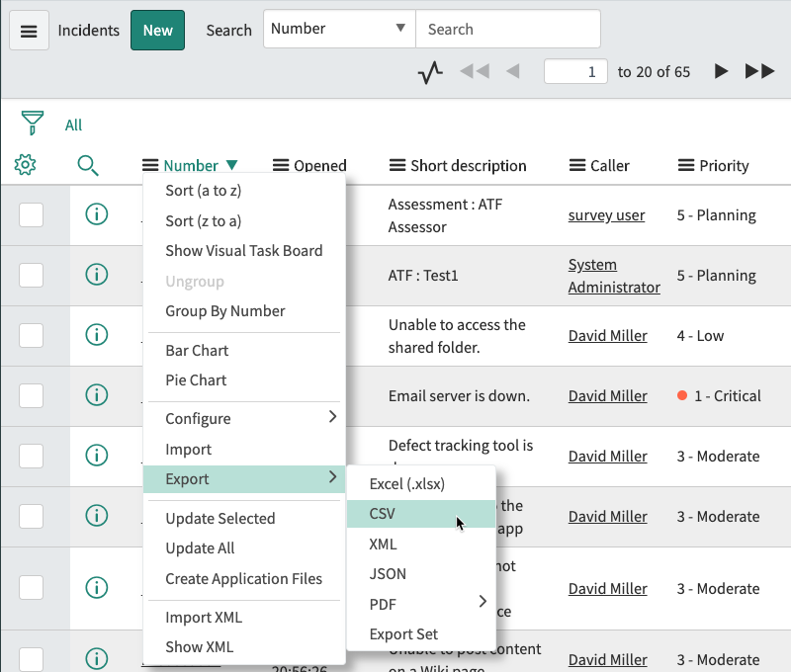Go to the next page arrow
The height and width of the screenshot is (672, 791).
[x=722, y=71]
